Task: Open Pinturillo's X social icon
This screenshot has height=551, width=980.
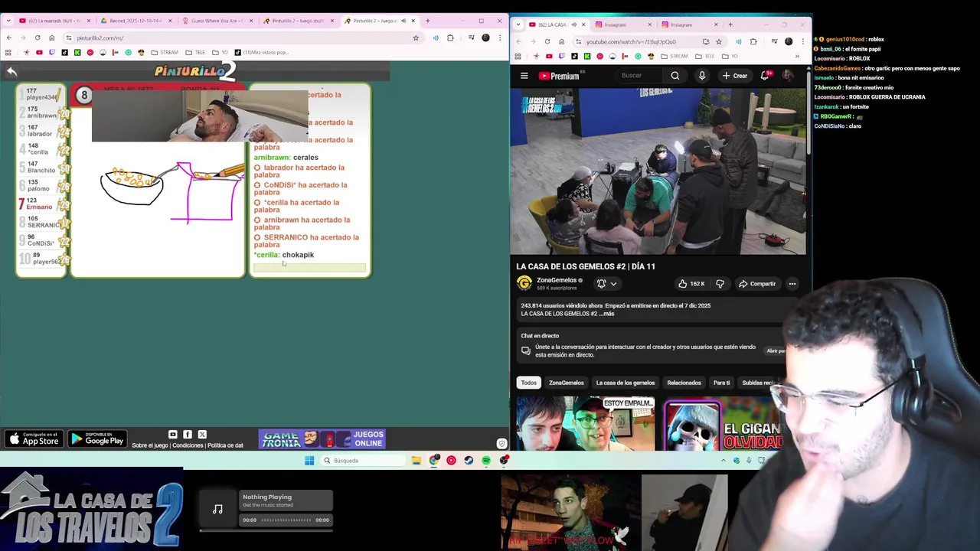Action: coord(202,435)
